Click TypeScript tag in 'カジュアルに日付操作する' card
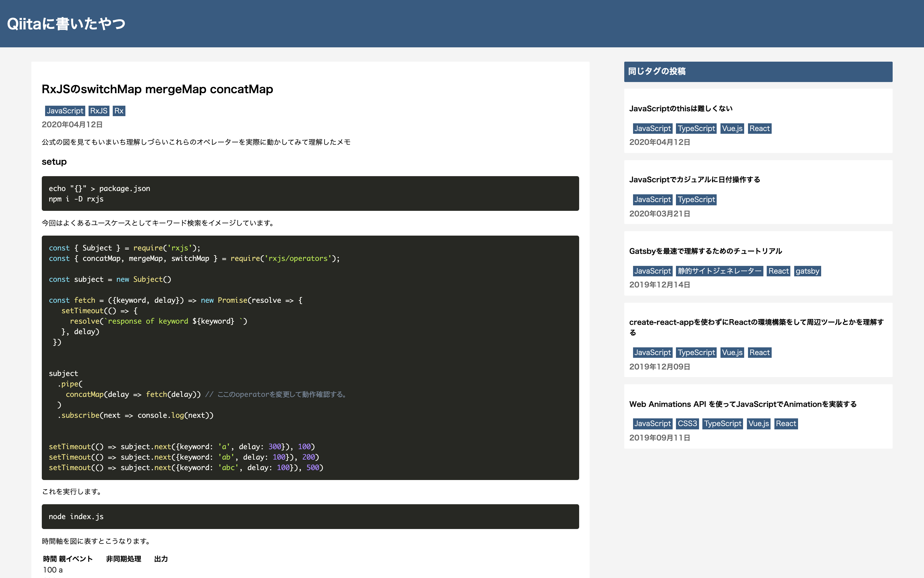Image resolution: width=924 pixels, height=578 pixels. click(x=696, y=200)
